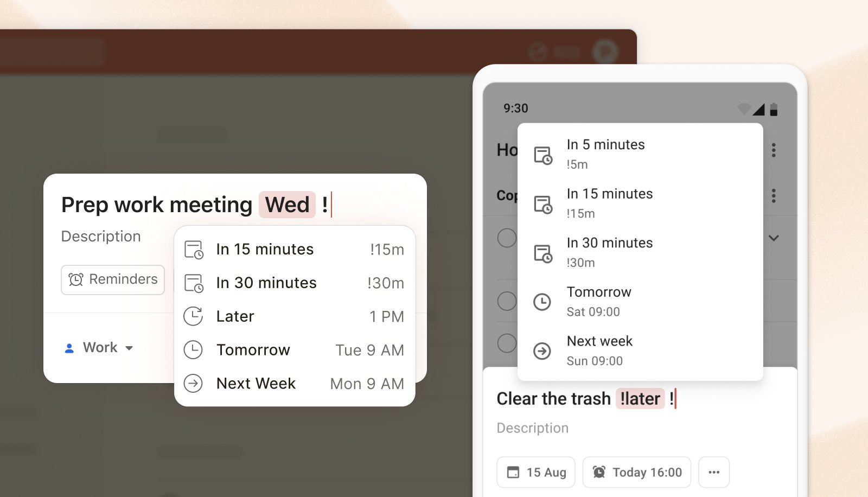Open the kebab menu beside the Home header
Viewport: 868px width, 497px height.
tap(774, 150)
